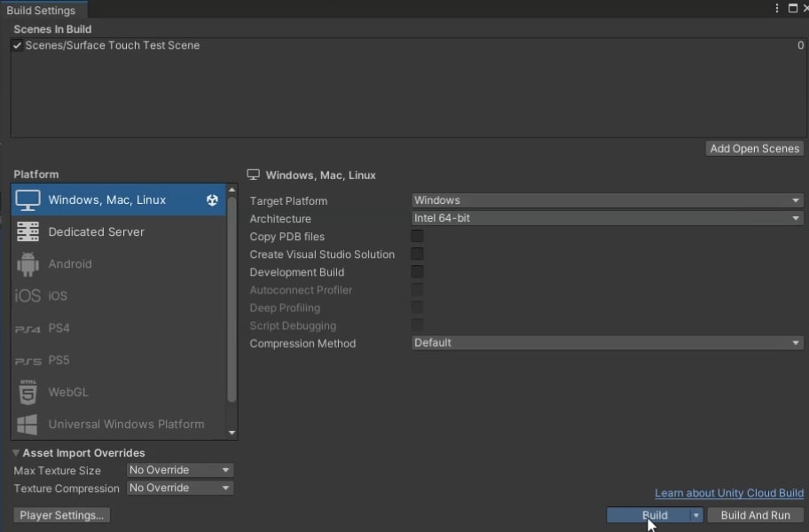Click Build And Run button

pyautogui.click(x=756, y=515)
